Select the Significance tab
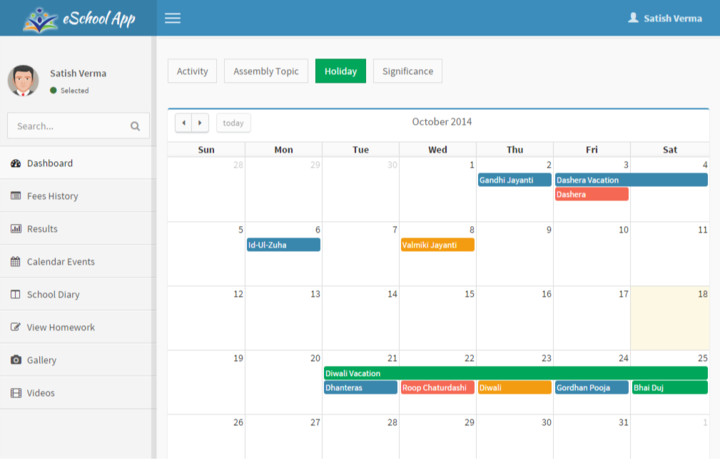The image size is (720, 468). click(x=407, y=71)
